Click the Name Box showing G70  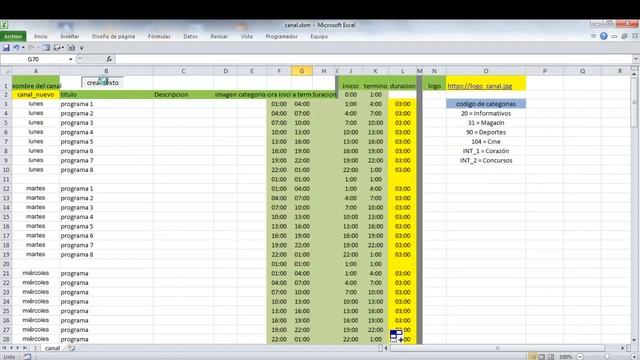click(34, 59)
